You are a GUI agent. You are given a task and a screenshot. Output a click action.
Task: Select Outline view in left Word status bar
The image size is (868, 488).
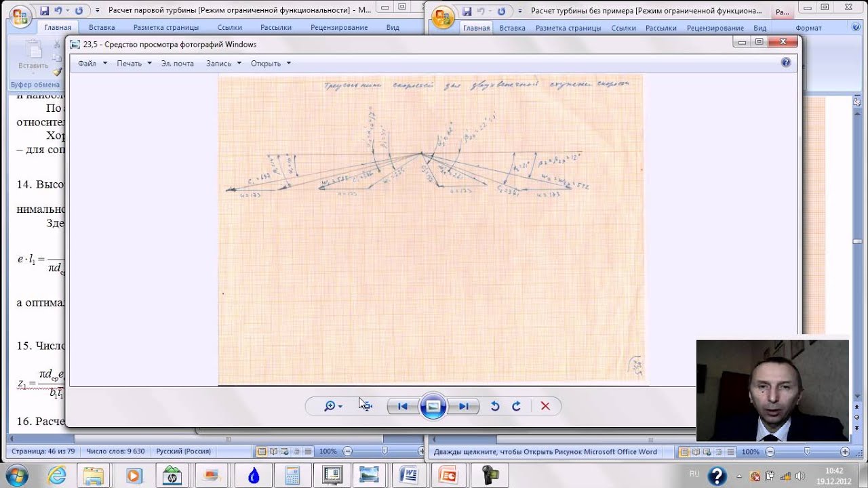pos(296,451)
